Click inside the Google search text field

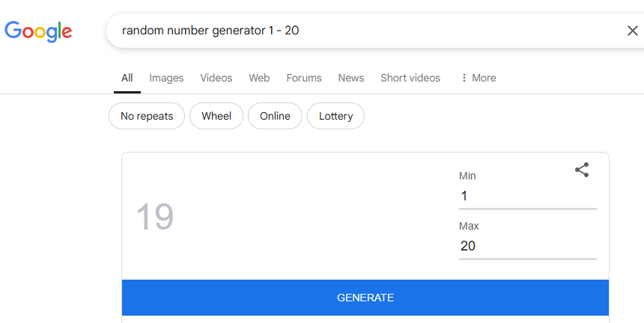[370, 31]
